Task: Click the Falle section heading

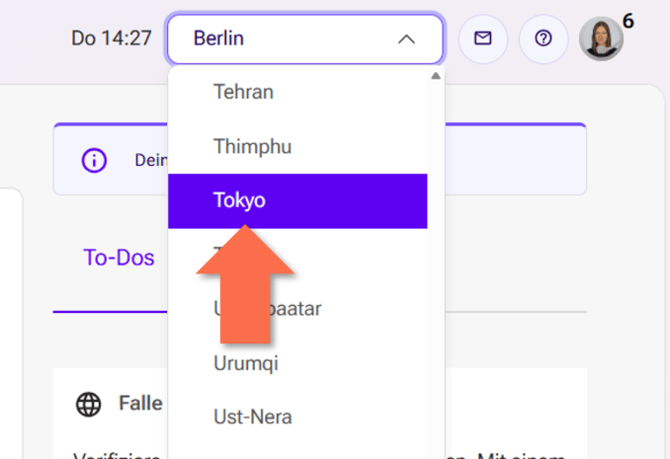Action: pyautogui.click(x=140, y=403)
